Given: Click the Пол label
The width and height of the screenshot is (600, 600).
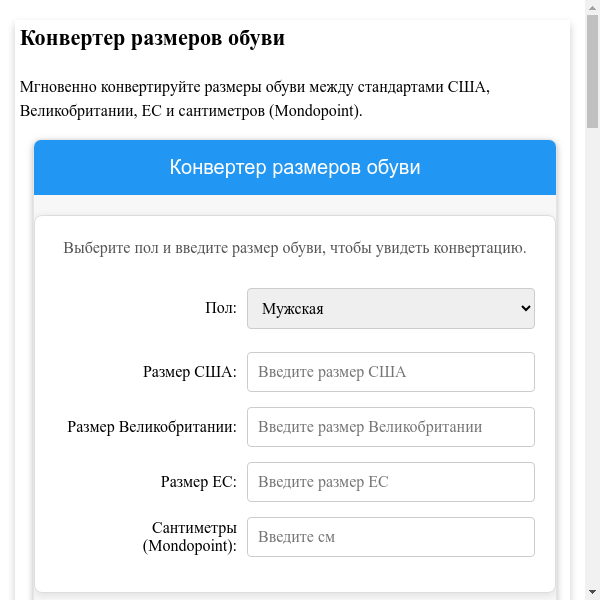Looking at the screenshot, I should 220,308.
